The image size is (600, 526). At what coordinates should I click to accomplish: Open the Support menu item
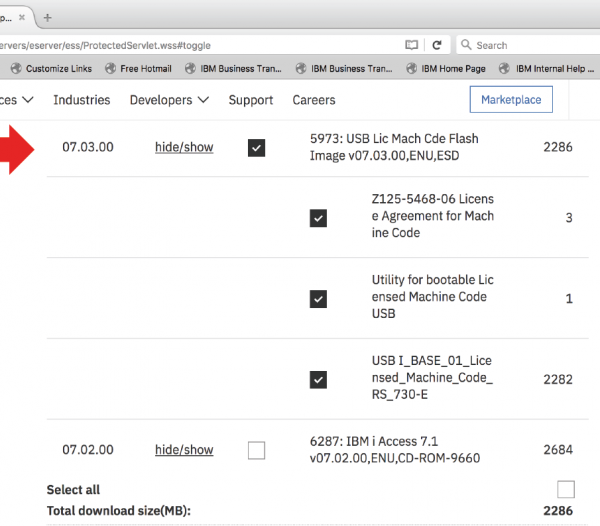click(251, 100)
